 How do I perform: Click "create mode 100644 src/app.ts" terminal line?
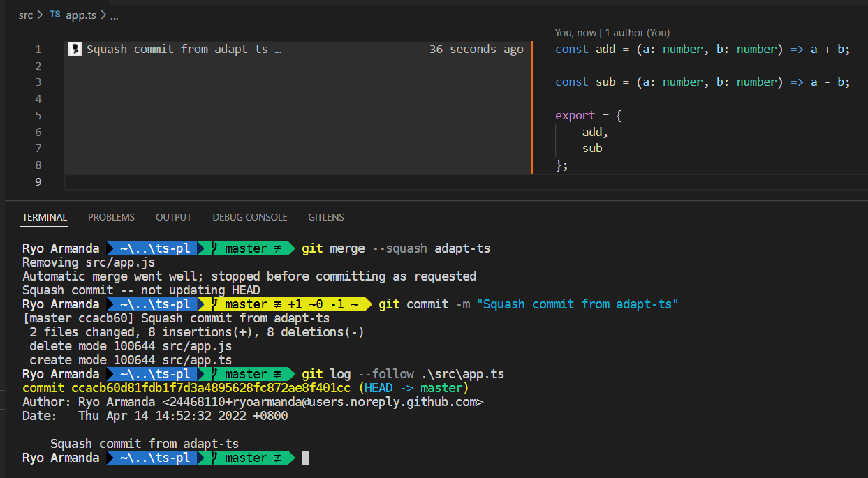pos(131,360)
